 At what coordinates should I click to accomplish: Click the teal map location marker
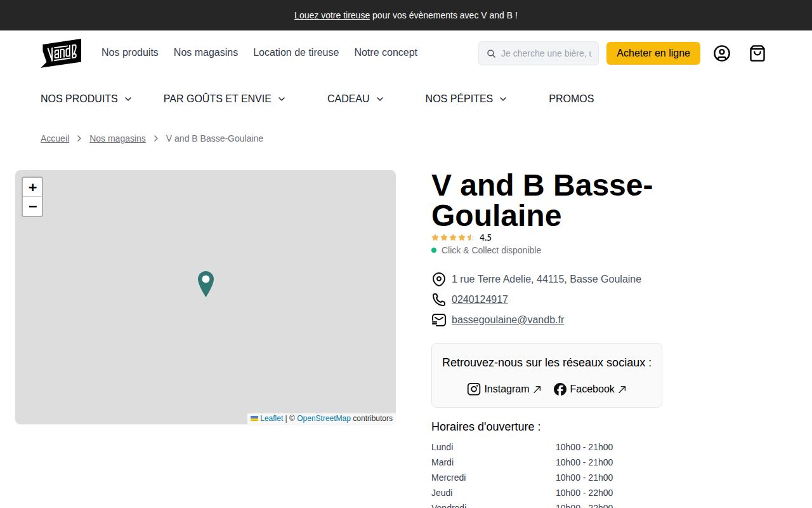pos(206,284)
